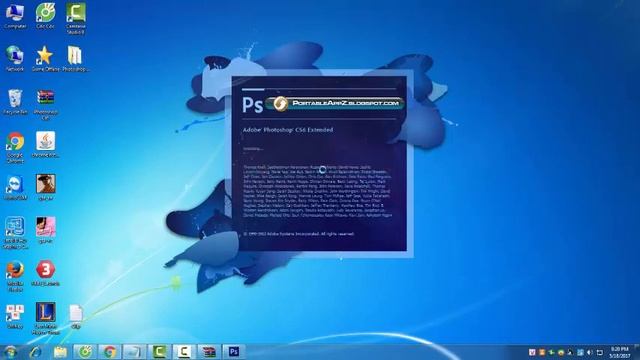Open the Windows Start menu orb

[x=10, y=352]
